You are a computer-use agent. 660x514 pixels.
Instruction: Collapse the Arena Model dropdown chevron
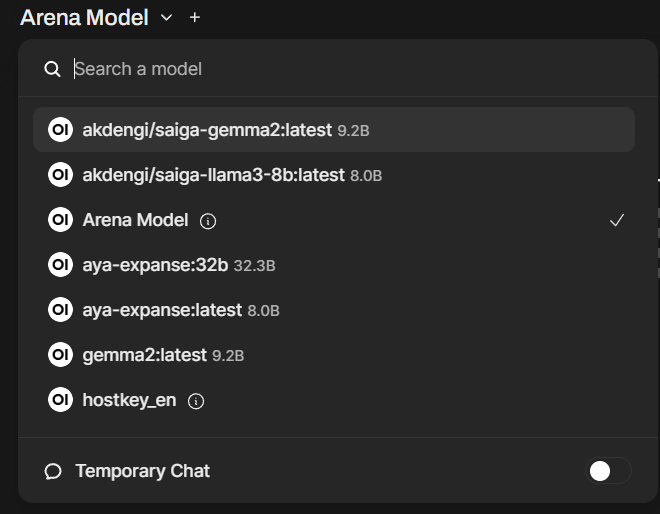166,17
